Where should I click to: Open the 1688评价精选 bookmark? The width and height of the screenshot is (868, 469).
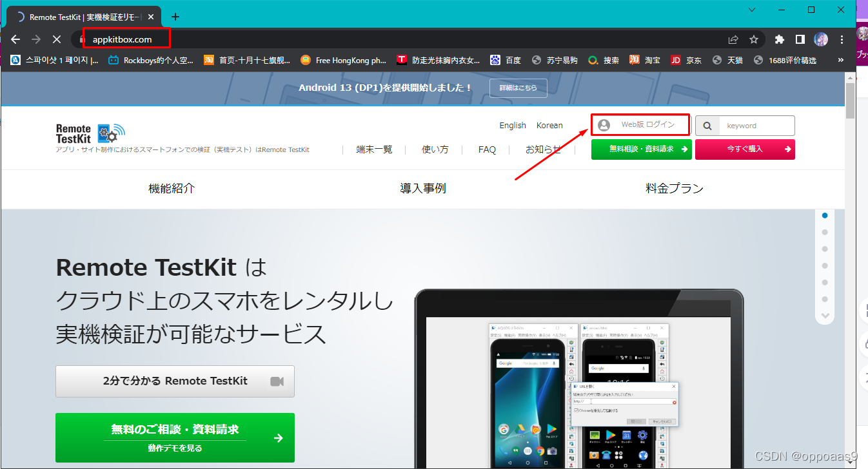785,60
